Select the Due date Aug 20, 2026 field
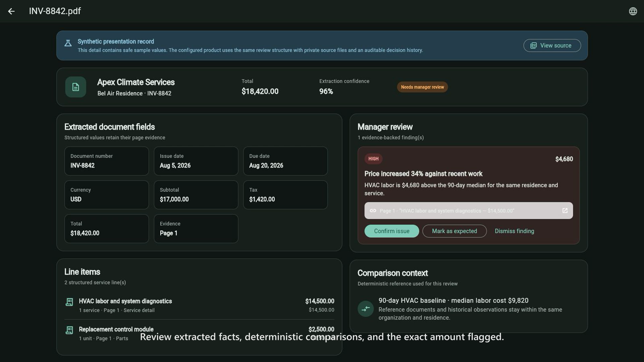Viewport: 644px width, 362px height. pyautogui.click(x=285, y=161)
